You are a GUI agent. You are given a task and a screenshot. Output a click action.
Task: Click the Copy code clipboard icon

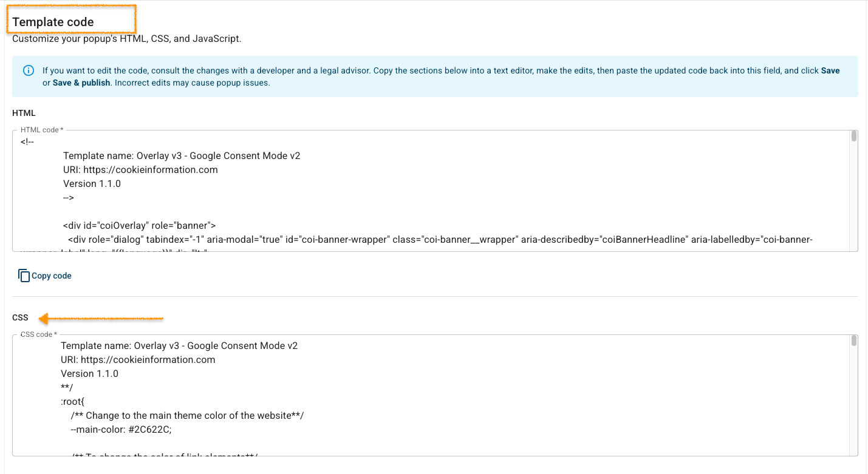coord(24,276)
